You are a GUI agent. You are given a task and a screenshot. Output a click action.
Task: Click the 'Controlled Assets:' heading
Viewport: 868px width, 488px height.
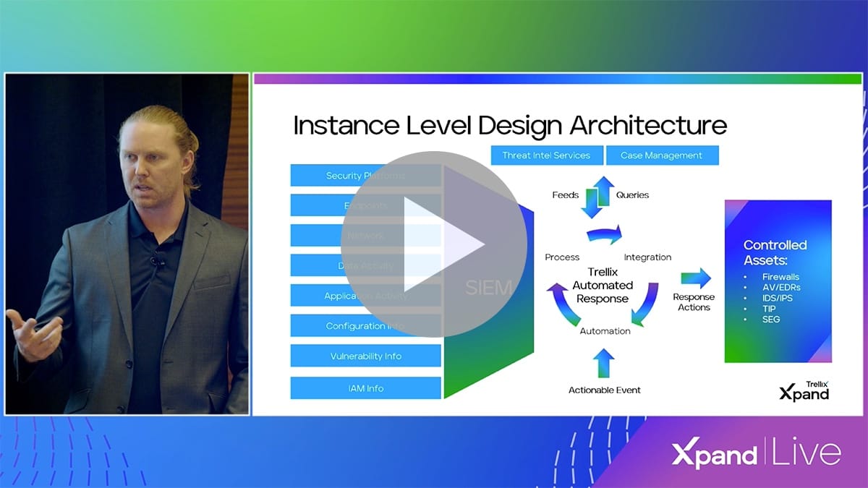[775, 252]
